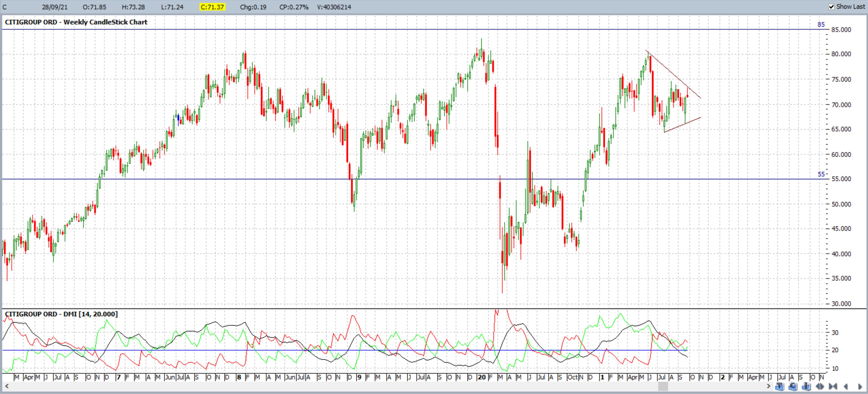Click the lower triangle trendline
This screenshot has height=394, width=868.
(x=683, y=125)
